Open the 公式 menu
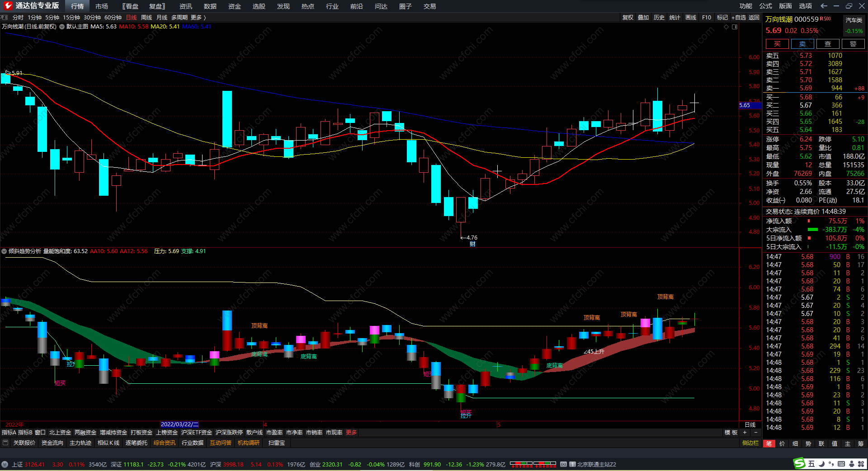 (x=766, y=6)
